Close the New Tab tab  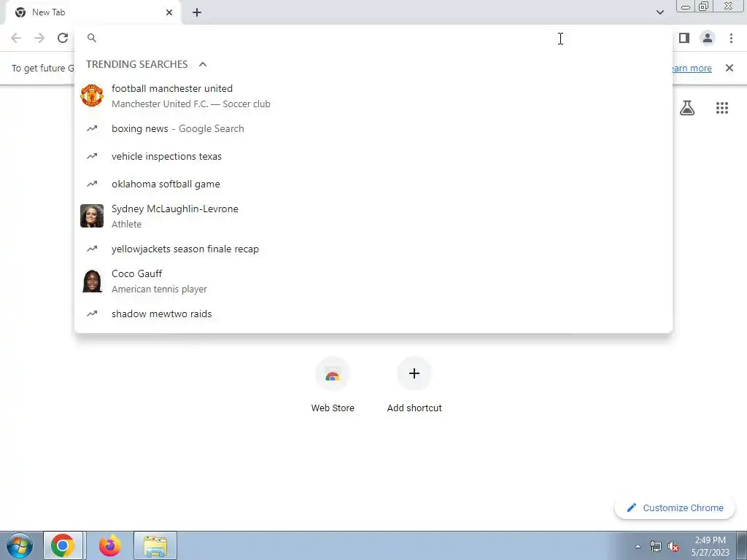click(x=169, y=12)
